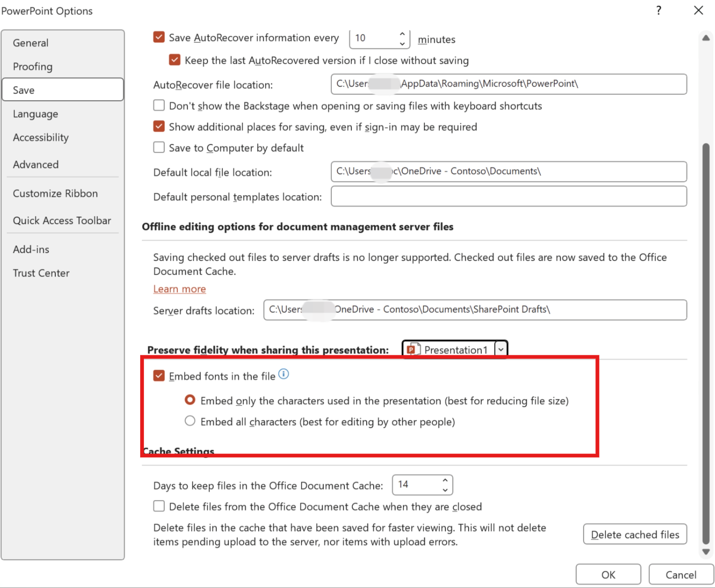Decrease cache days with down arrow

445,490
